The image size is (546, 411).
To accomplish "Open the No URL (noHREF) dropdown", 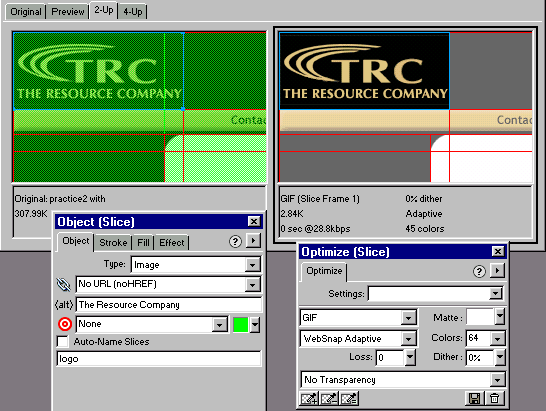I will [252, 285].
